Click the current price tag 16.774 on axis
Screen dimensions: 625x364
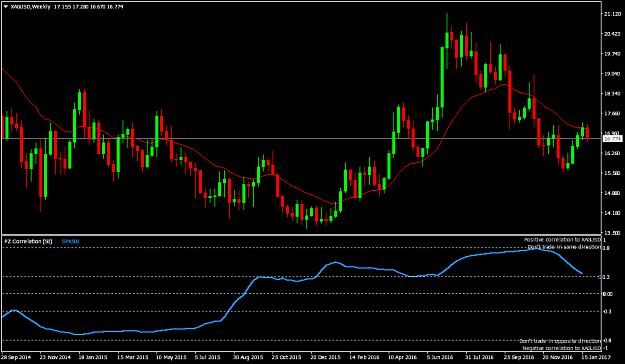click(x=613, y=139)
